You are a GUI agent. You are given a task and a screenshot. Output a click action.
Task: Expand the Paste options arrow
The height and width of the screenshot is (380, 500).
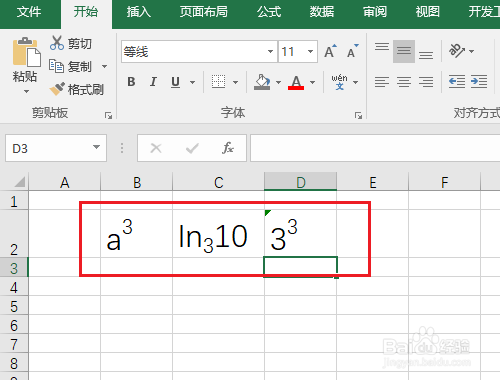click(x=26, y=91)
